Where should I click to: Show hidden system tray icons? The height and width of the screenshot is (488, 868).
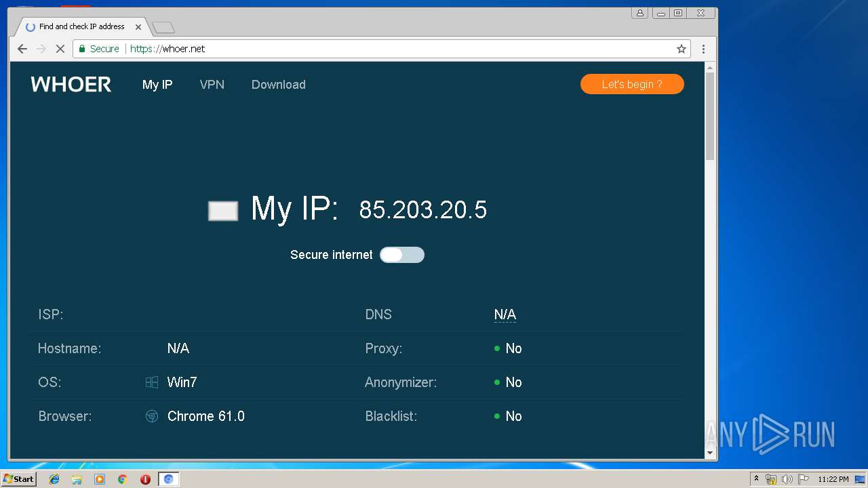pos(756,479)
